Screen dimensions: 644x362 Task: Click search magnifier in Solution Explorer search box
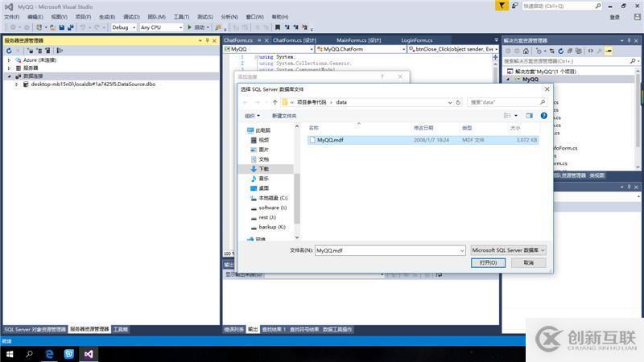(x=633, y=61)
